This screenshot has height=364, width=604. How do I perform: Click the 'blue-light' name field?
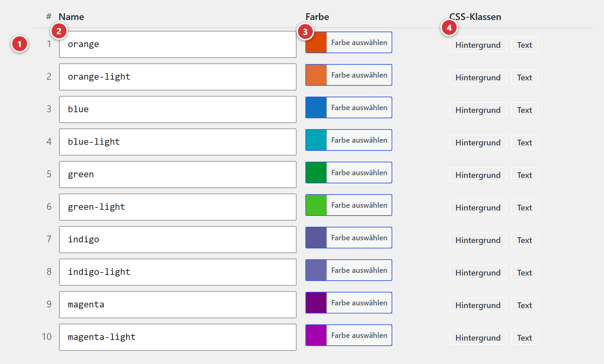pyautogui.click(x=178, y=142)
